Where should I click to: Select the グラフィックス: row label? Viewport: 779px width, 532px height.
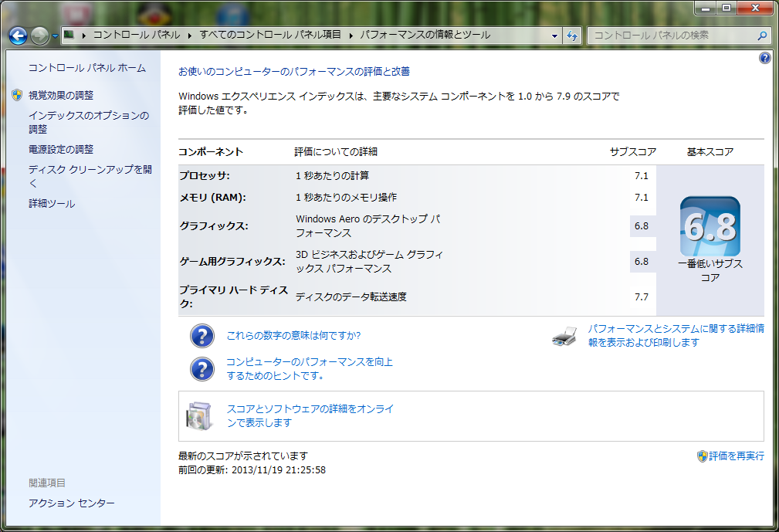click(x=214, y=226)
